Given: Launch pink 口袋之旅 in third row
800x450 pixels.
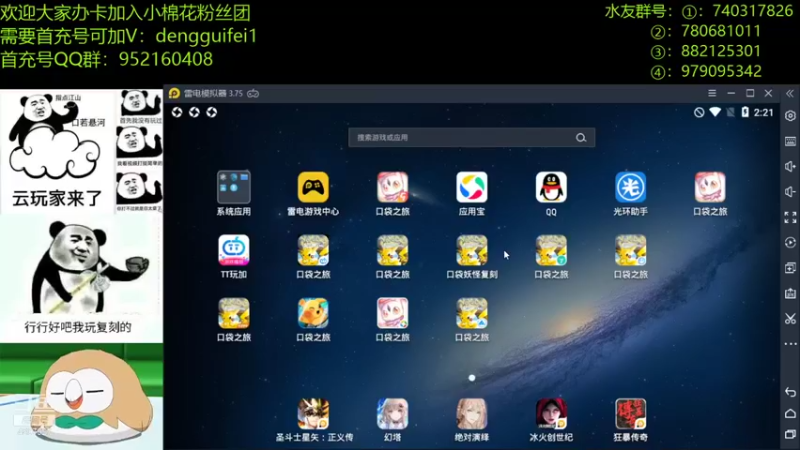Looking at the screenshot, I should 392,313.
